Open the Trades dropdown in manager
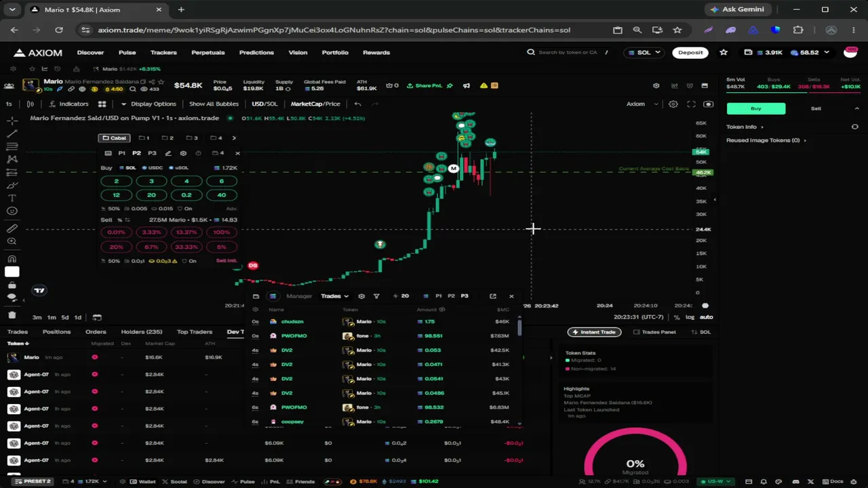868x488 pixels. click(x=334, y=296)
